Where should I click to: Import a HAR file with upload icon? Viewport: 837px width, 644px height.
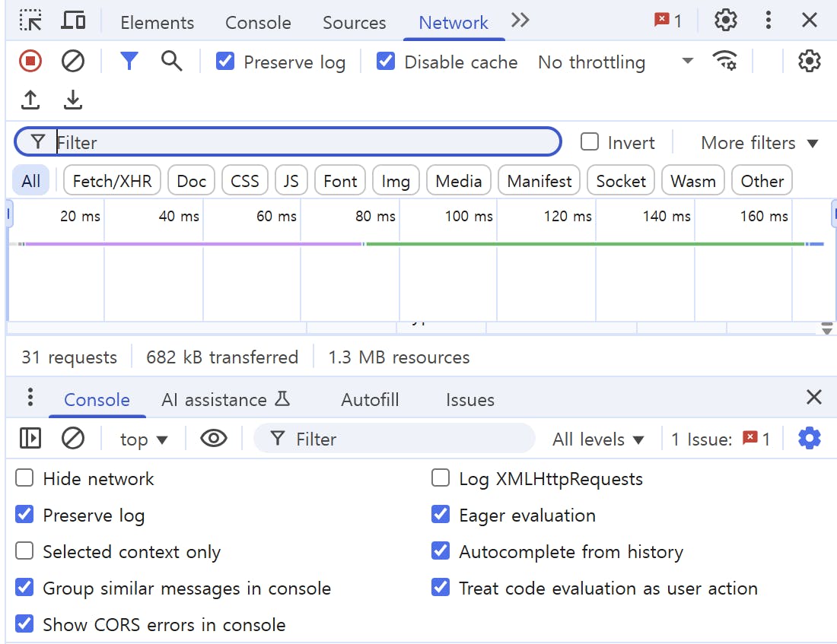click(x=30, y=100)
